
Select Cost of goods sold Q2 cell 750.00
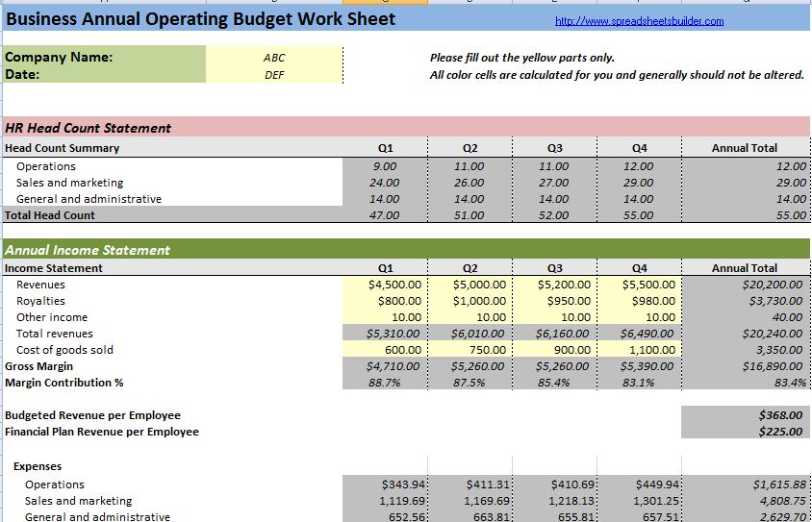click(x=470, y=350)
